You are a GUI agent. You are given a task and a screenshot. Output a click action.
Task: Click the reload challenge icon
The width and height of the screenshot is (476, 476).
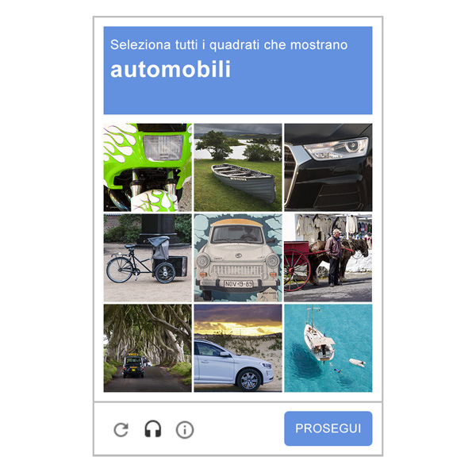click(x=121, y=429)
